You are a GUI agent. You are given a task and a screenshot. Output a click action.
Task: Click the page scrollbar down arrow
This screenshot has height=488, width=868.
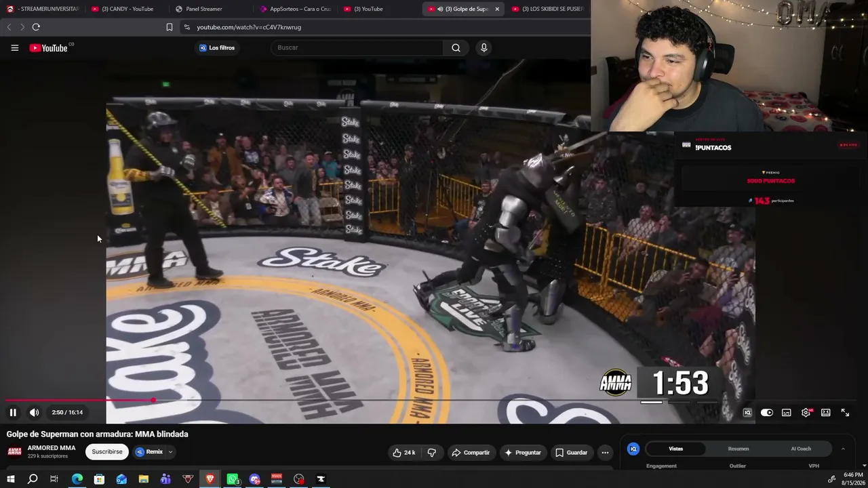864,466
